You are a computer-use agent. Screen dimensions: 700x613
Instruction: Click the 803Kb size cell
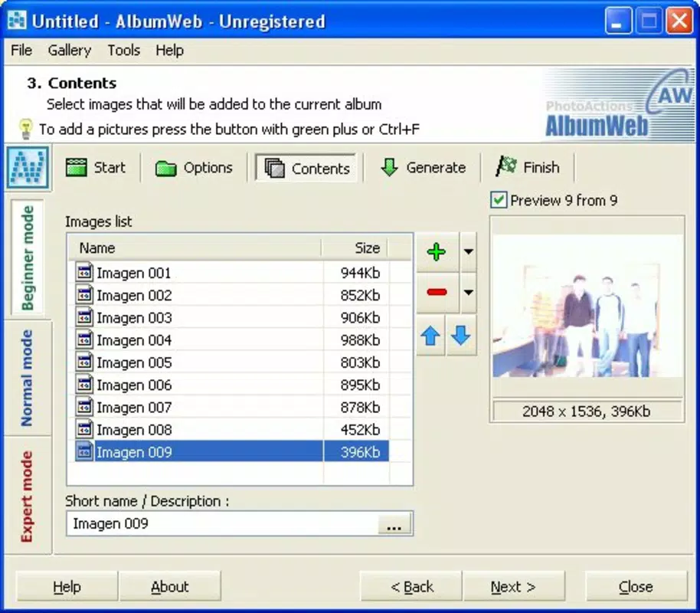click(360, 362)
